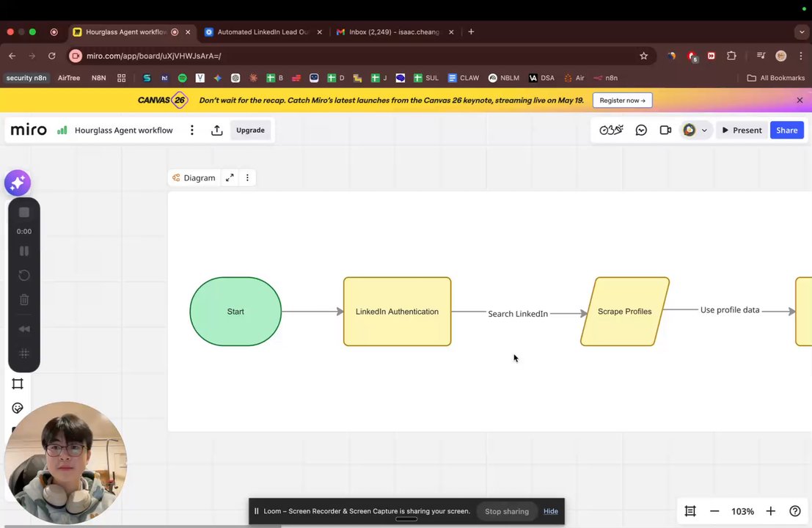This screenshot has height=528, width=812.
Task: Open the tab search dropdown arrow
Action: coord(802,32)
